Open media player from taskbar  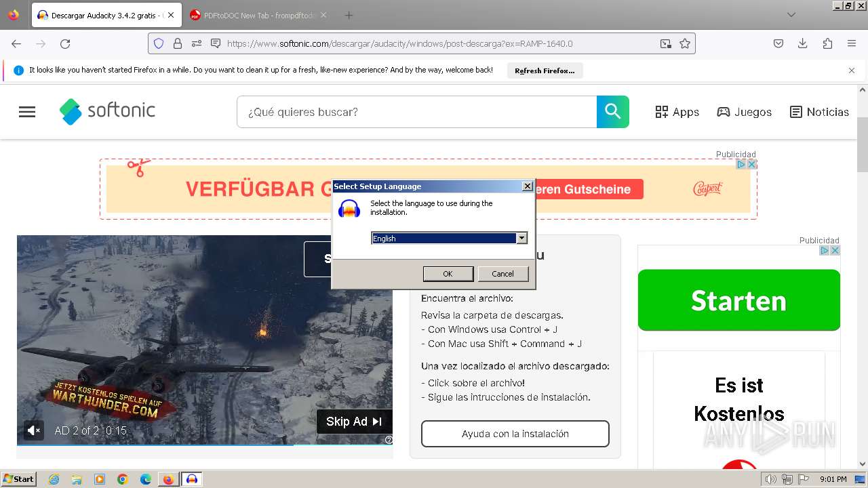100,479
